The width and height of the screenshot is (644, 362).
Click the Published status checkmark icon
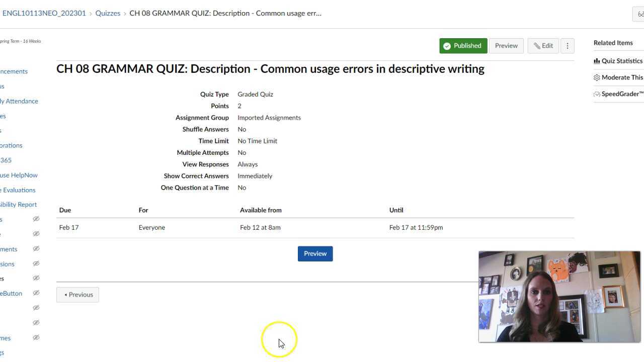tap(447, 45)
